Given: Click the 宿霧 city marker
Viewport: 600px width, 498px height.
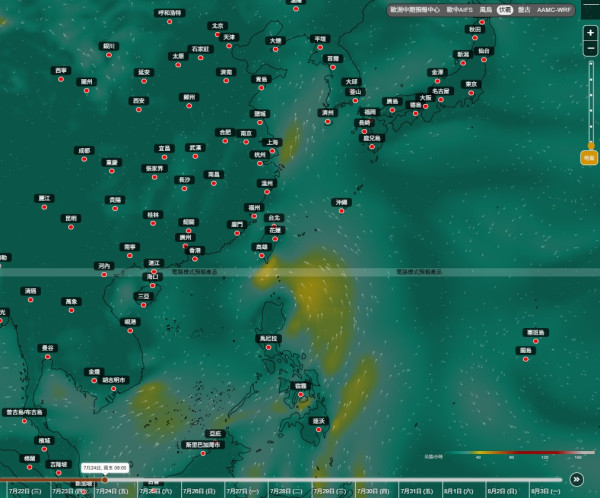Looking at the screenshot, I should pyautogui.click(x=301, y=395).
